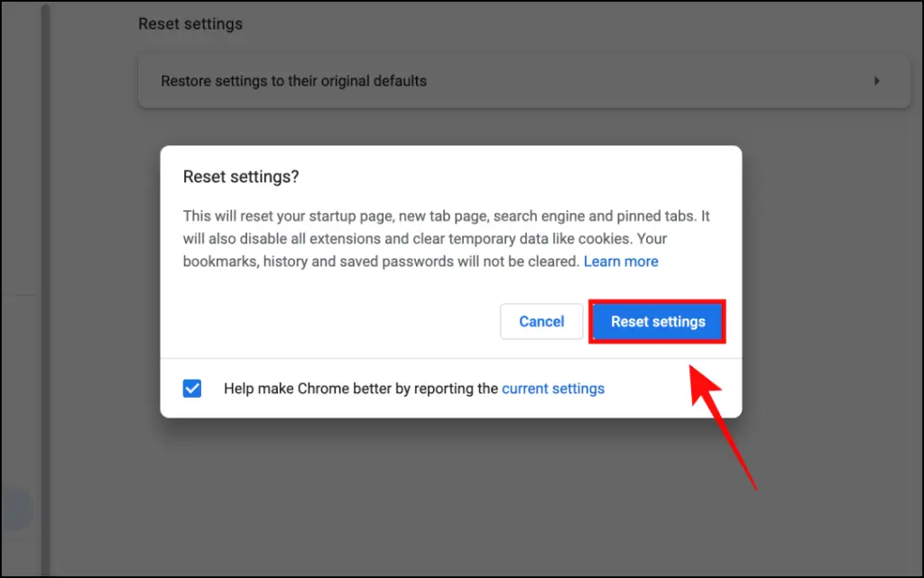Screen dimensions: 924x578
Task: Open the current settings link
Action: (x=553, y=389)
